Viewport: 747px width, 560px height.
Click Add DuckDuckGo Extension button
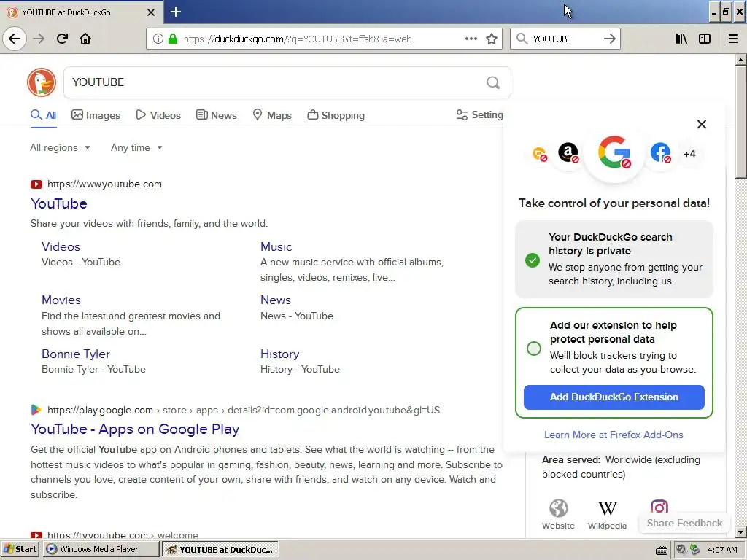tap(614, 397)
